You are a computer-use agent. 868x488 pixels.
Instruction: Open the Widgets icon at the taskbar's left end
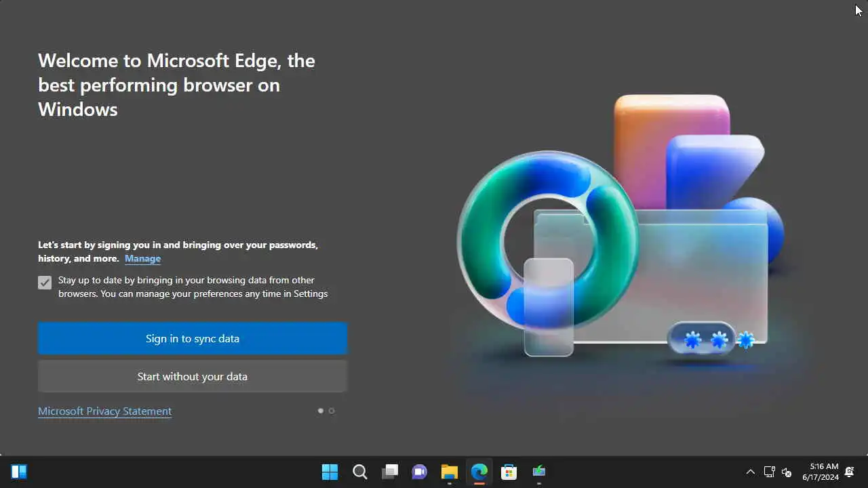[x=19, y=472]
